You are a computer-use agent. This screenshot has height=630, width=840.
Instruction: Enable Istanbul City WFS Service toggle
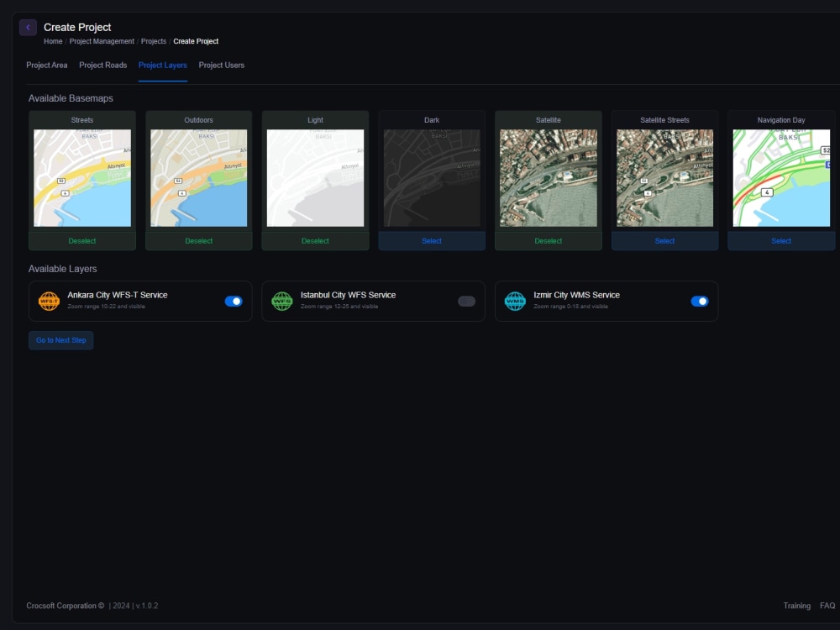[x=466, y=301]
